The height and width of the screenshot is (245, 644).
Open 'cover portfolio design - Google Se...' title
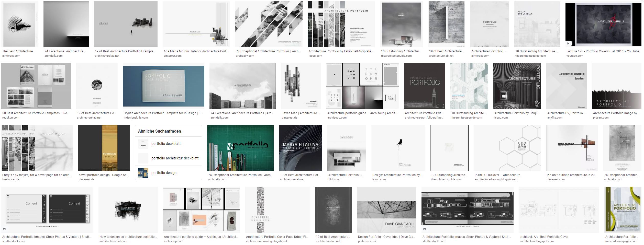tap(104, 175)
